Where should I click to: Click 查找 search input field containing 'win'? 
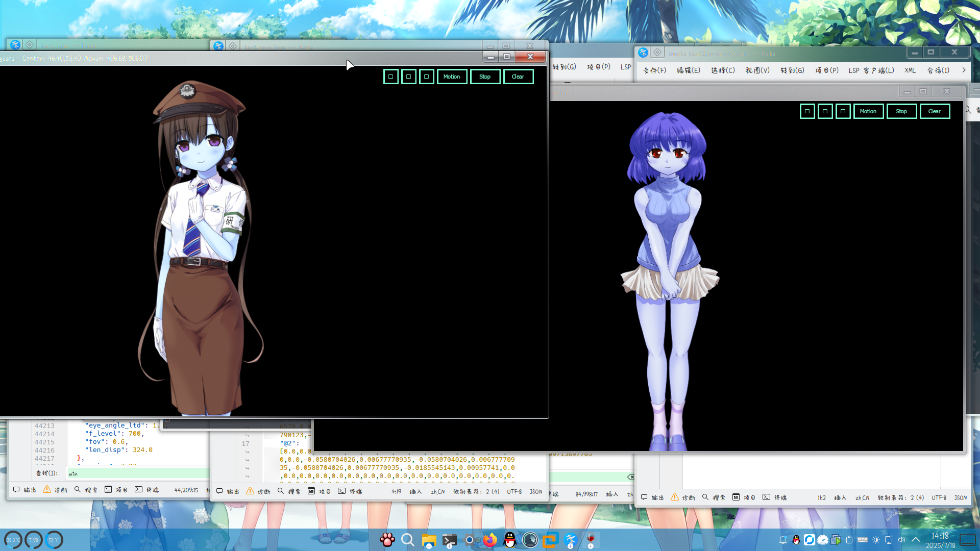point(138,473)
